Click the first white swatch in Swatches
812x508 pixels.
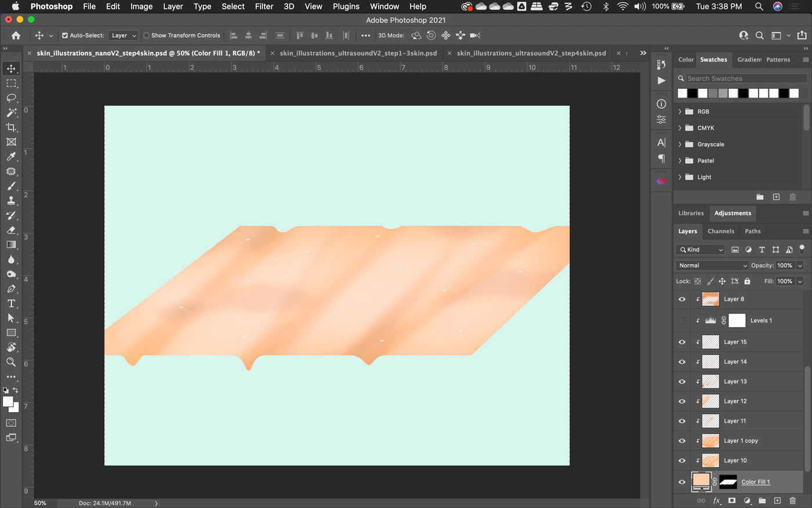[683, 93]
